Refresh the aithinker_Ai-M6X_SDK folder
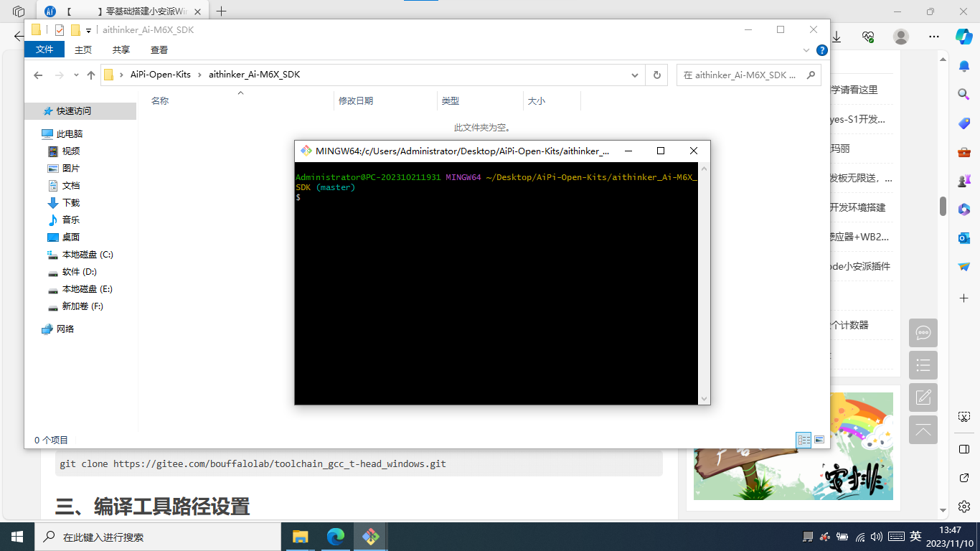This screenshot has height=551, width=980. (656, 75)
